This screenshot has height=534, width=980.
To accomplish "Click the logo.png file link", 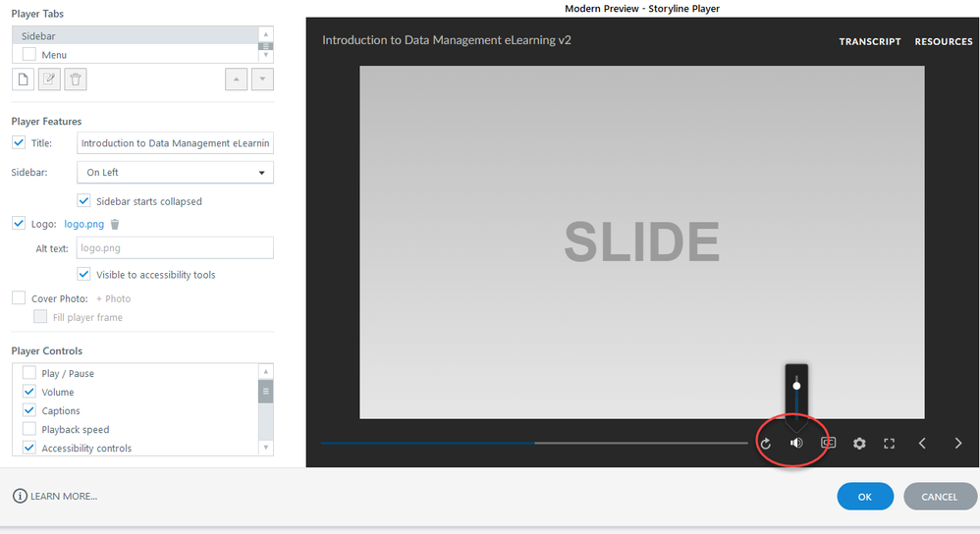I will (x=83, y=224).
